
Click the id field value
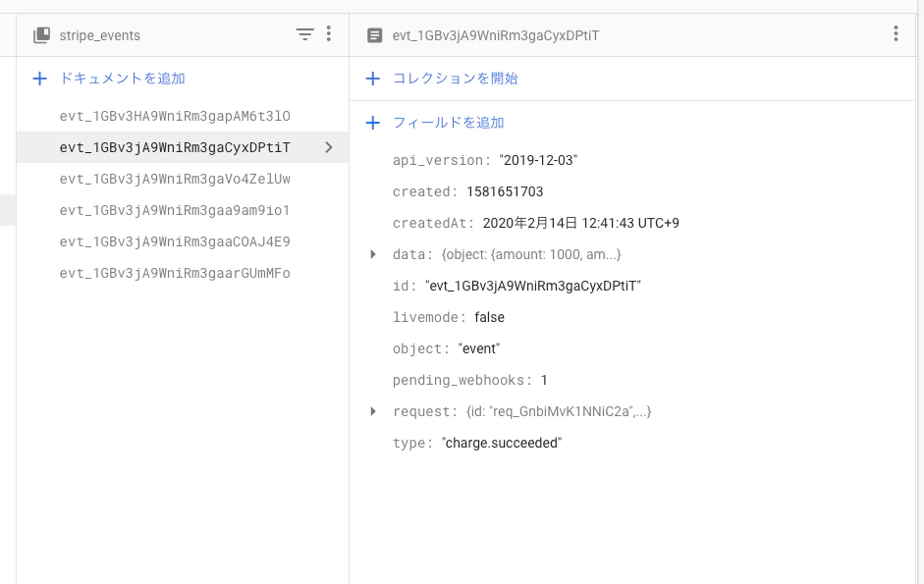coord(533,286)
